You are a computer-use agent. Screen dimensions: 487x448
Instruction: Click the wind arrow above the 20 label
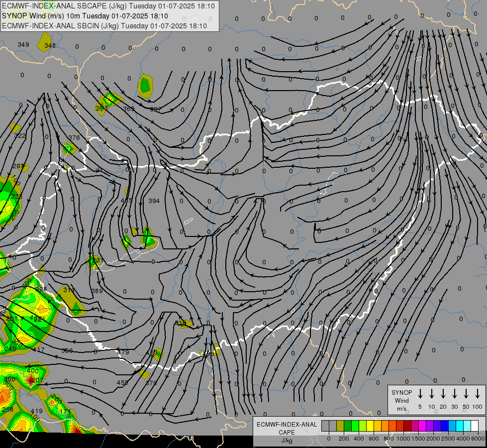[443, 394]
